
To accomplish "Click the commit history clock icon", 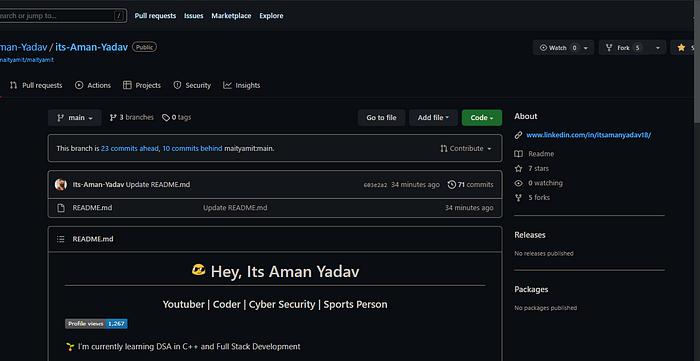I will [451, 184].
